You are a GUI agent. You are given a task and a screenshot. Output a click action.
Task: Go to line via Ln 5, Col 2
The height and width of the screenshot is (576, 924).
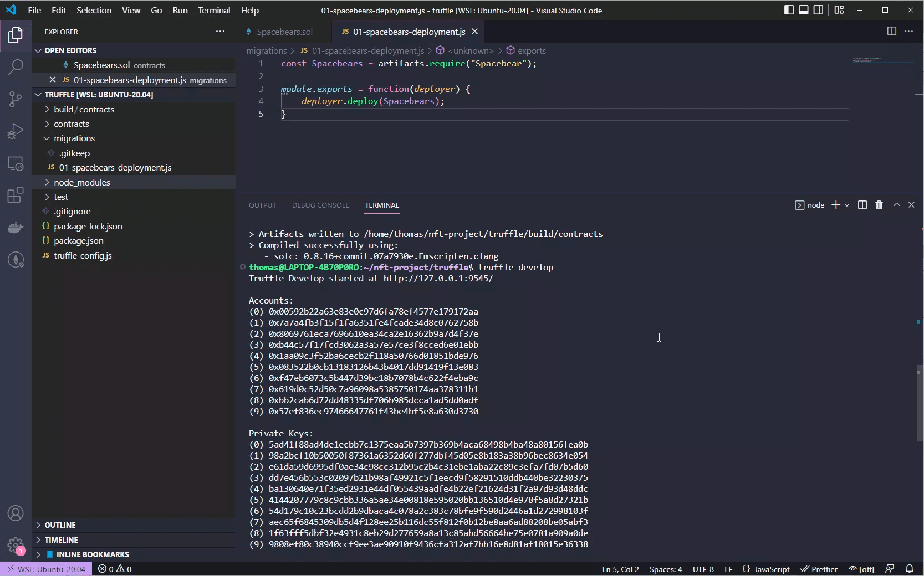621,569
